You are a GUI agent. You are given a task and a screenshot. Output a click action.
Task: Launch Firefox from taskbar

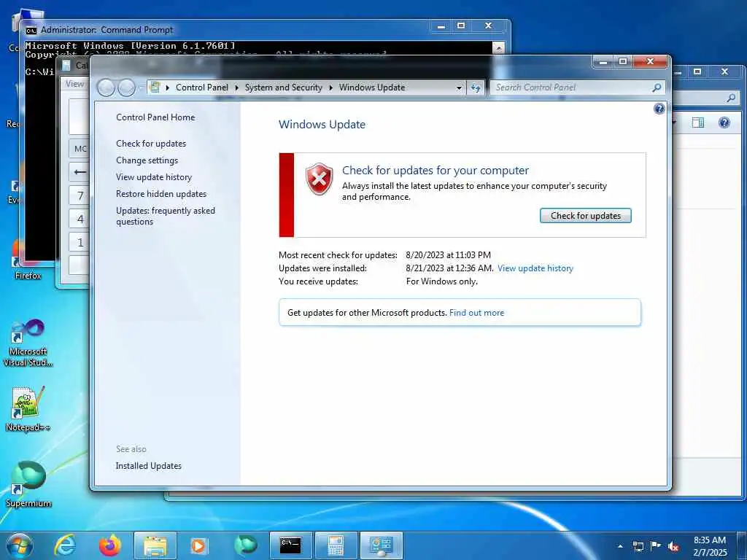click(109, 545)
